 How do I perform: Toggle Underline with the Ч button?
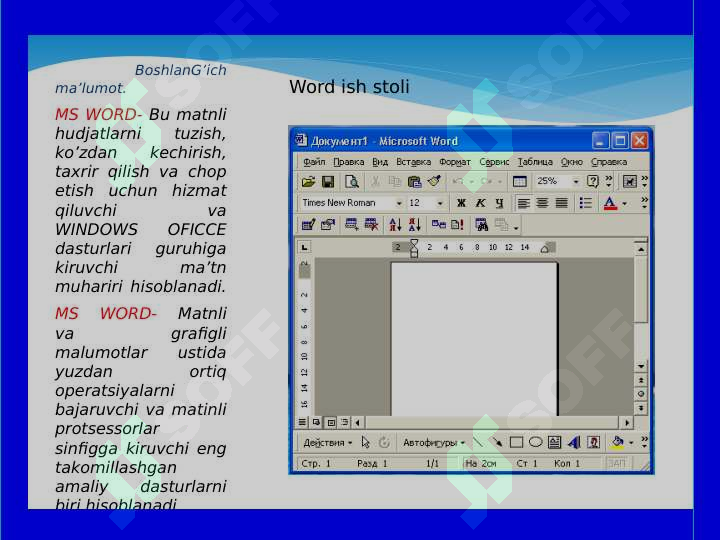[499, 203]
